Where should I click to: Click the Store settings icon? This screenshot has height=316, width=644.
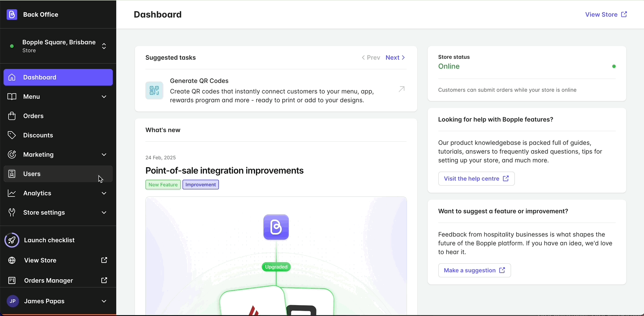12,212
